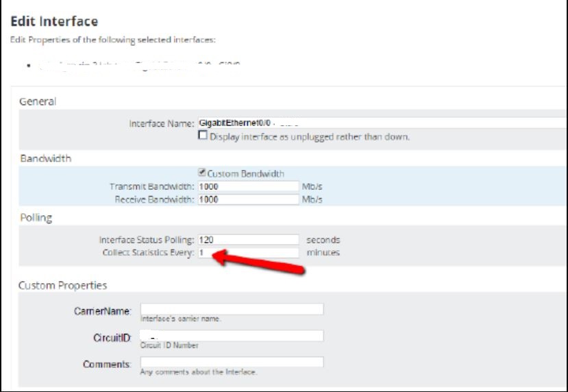The width and height of the screenshot is (568, 392).
Task: Click the Custom Properties section header
Action: pyautogui.click(x=62, y=286)
